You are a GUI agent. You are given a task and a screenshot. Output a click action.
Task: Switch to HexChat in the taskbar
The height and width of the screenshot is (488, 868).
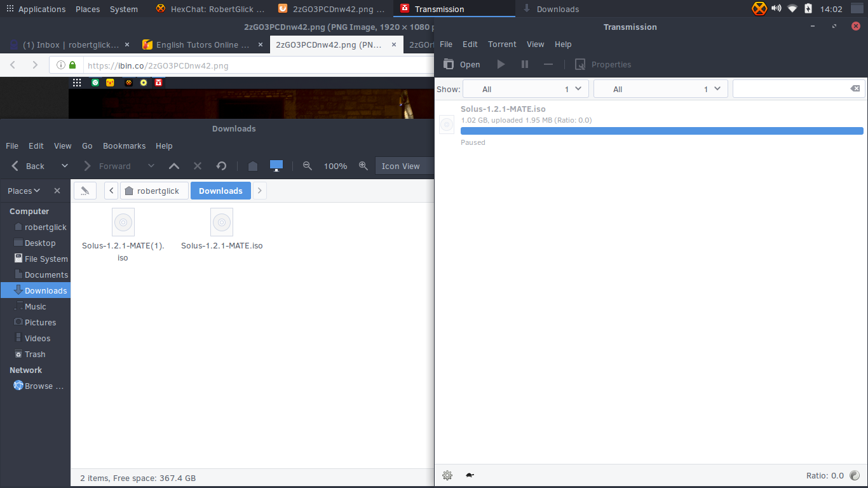210,9
